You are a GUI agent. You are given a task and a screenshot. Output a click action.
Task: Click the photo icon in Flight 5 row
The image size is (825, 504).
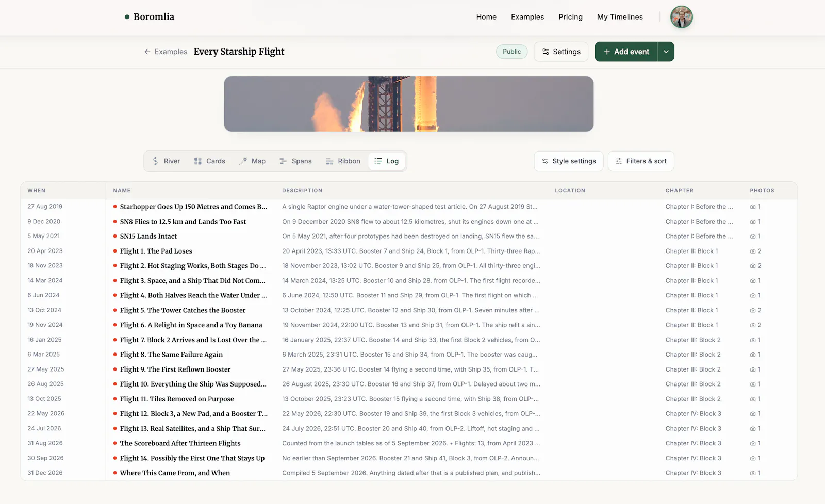click(753, 310)
